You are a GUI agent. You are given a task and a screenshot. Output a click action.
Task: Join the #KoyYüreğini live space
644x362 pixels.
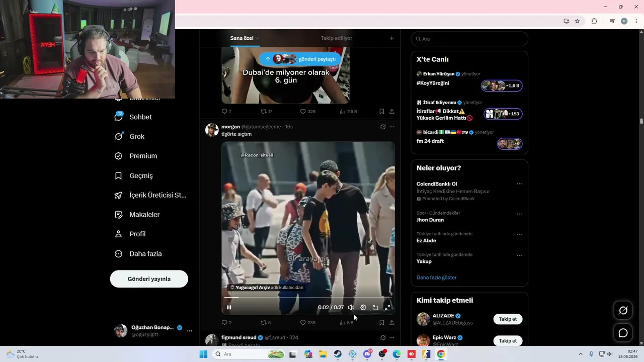(502, 86)
